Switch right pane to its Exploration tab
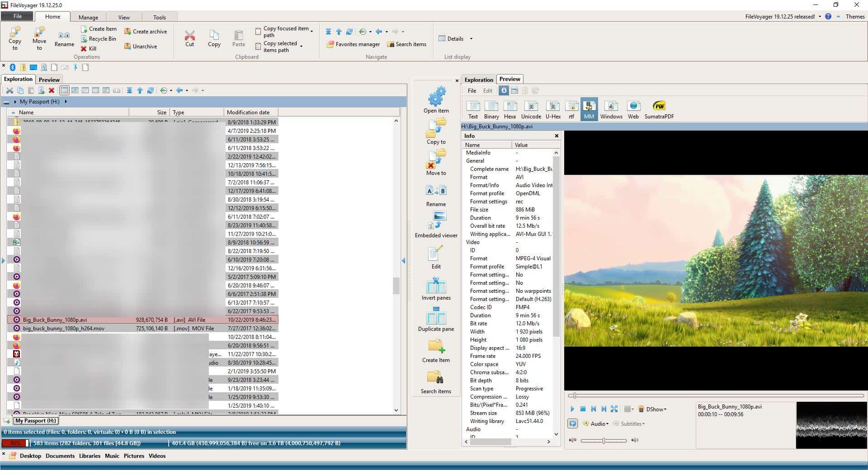 click(x=479, y=80)
